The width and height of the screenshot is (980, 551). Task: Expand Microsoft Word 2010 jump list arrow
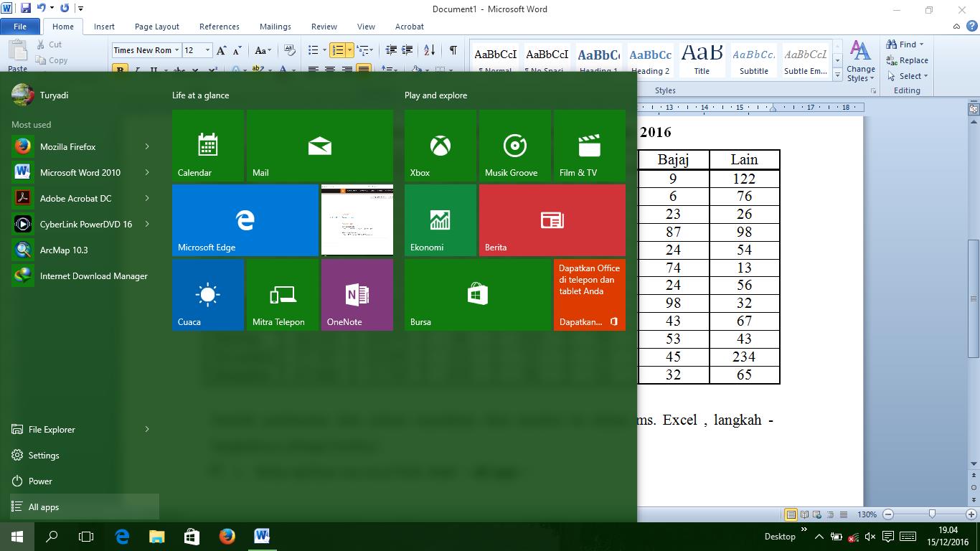tap(148, 172)
